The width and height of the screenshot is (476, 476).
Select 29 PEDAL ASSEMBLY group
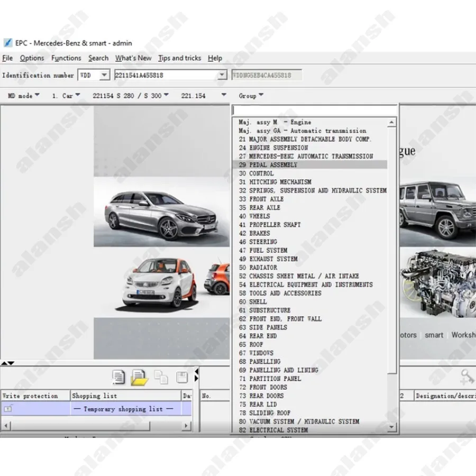pyautogui.click(x=310, y=164)
